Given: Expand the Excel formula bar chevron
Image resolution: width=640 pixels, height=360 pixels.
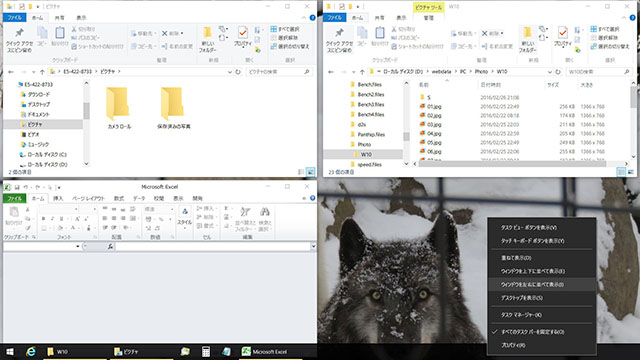Looking at the screenshot, I should [313, 247].
